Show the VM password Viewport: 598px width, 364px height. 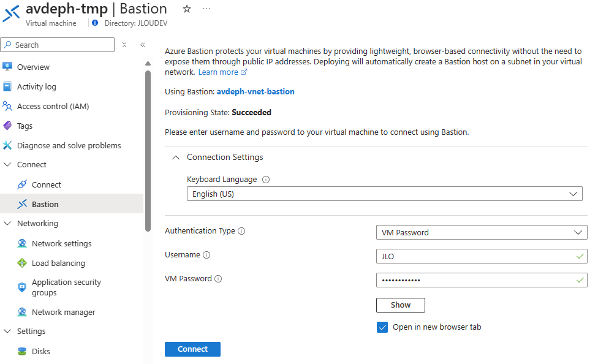pyautogui.click(x=401, y=305)
